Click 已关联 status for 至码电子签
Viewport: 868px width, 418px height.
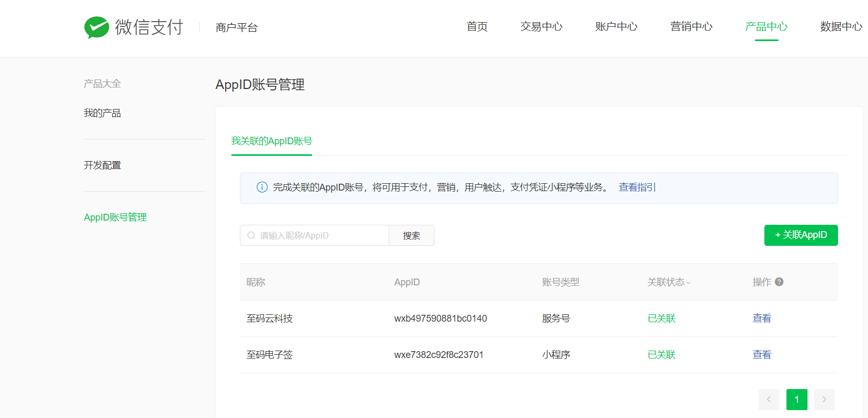click(x=661, y=355)
